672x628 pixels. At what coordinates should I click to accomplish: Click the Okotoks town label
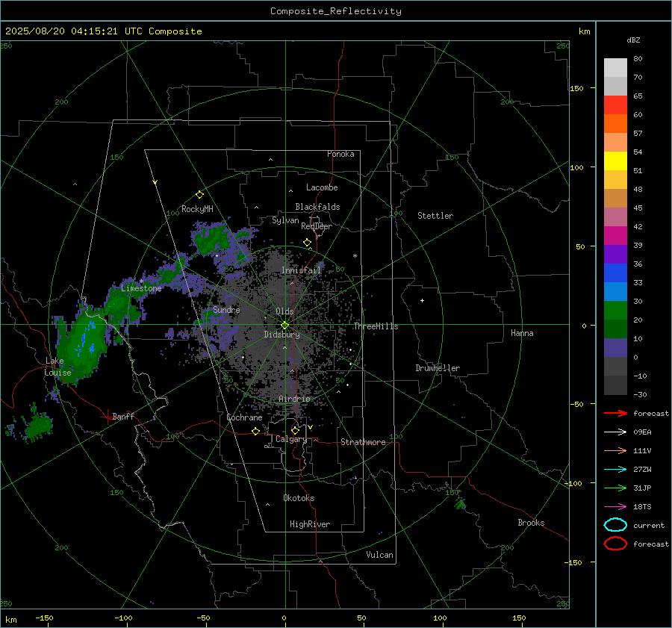tap(299, 498)
